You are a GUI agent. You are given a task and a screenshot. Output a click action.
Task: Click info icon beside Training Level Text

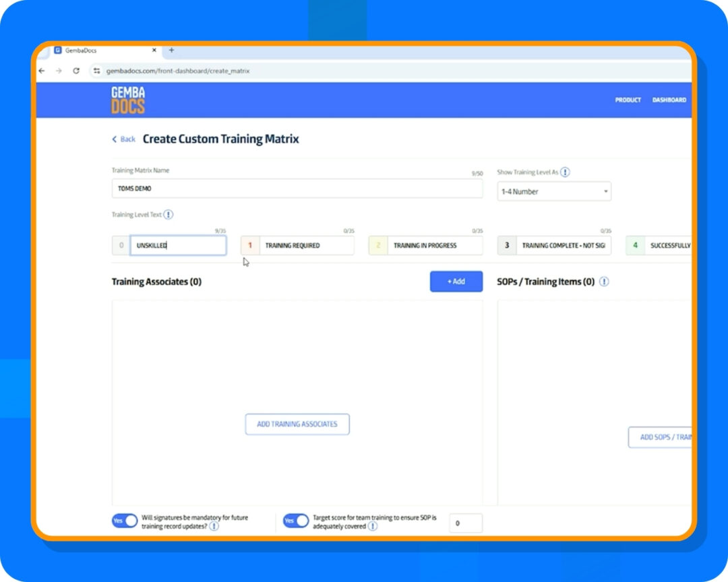point(168,215)
